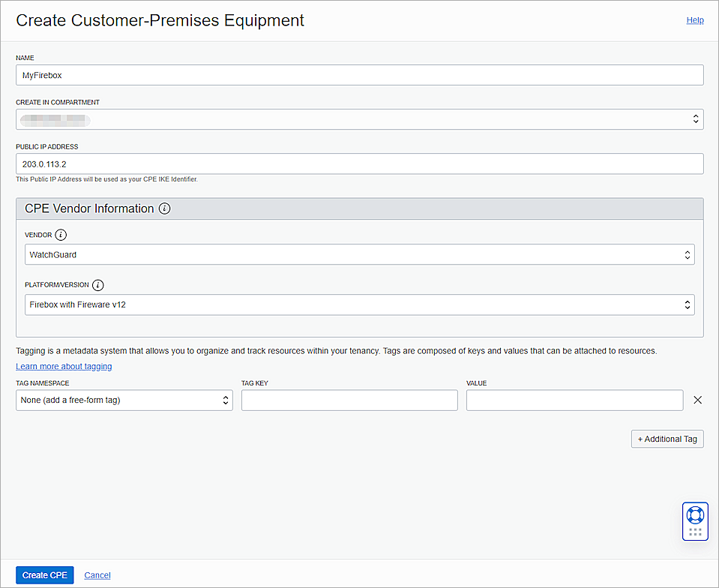719x588 pixels.
Task: Click the empty TAG KEY field
Action: coord(349,400)
